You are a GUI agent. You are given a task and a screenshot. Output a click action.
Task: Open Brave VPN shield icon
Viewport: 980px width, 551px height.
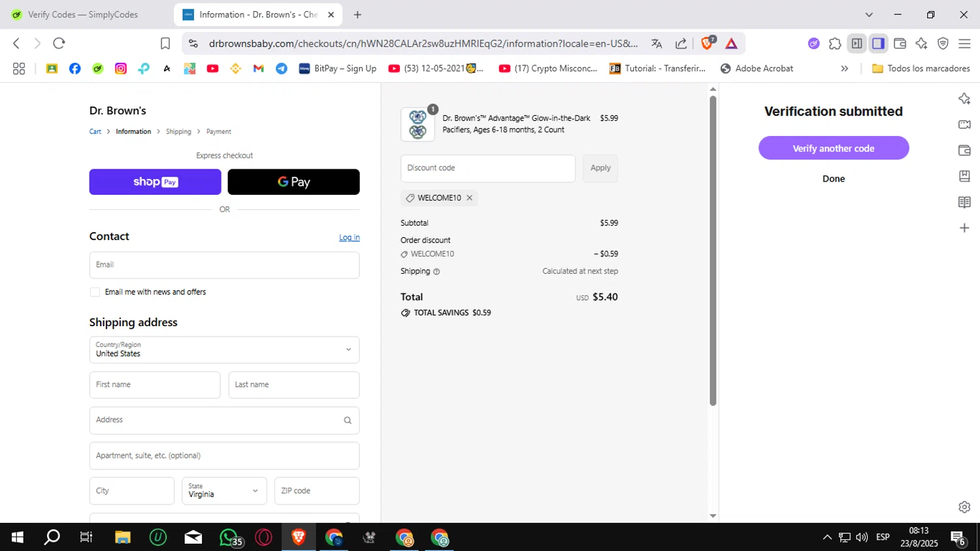click(x=943, y=43)
